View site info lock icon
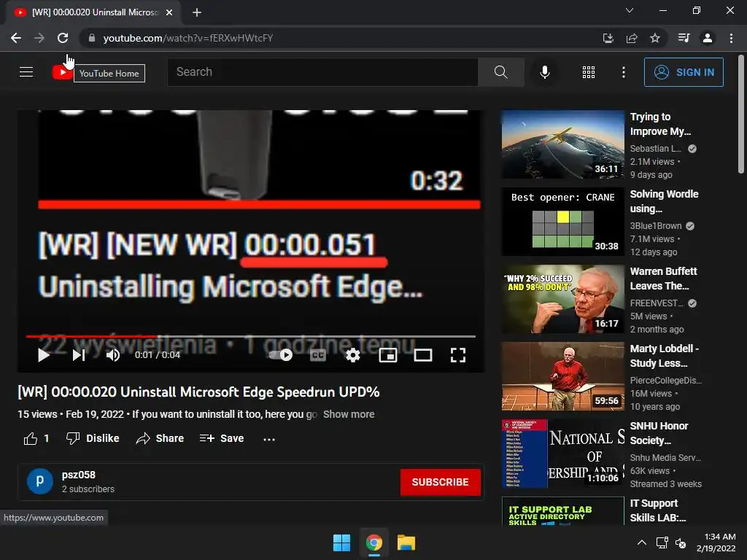 (92, 38)
